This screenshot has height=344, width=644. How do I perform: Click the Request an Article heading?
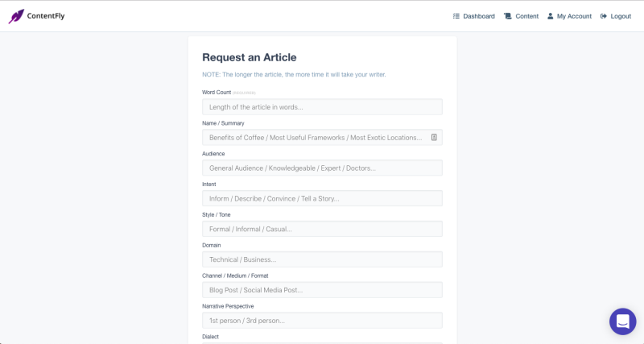coord(249,57)
